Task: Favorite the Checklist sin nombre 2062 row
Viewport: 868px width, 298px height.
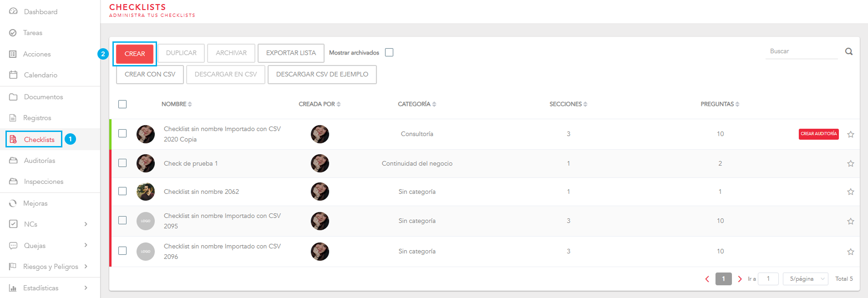Action: click(x=850, y=192)
